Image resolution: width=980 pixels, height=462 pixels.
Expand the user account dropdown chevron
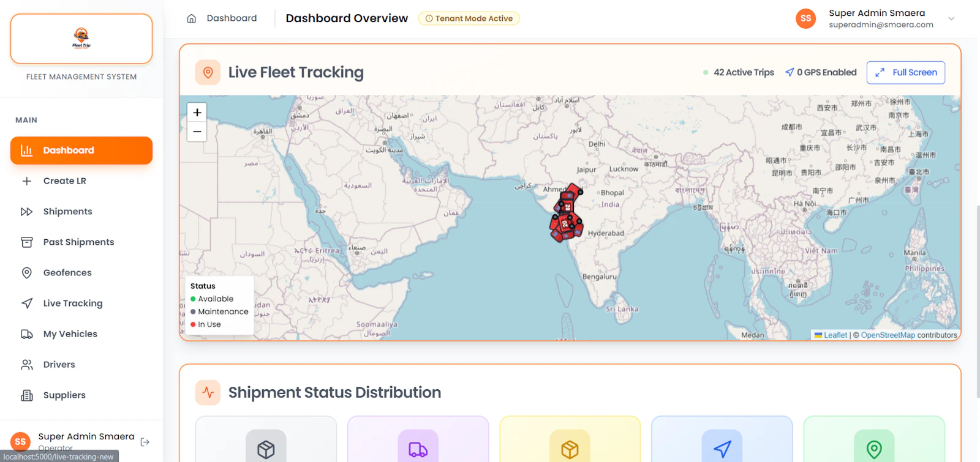(x=951, y=18)
